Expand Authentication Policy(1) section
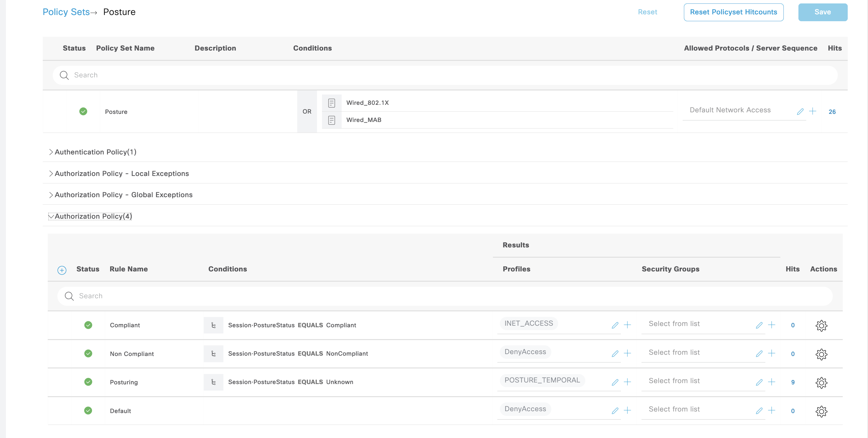The image size is (868, 438). 95,152
